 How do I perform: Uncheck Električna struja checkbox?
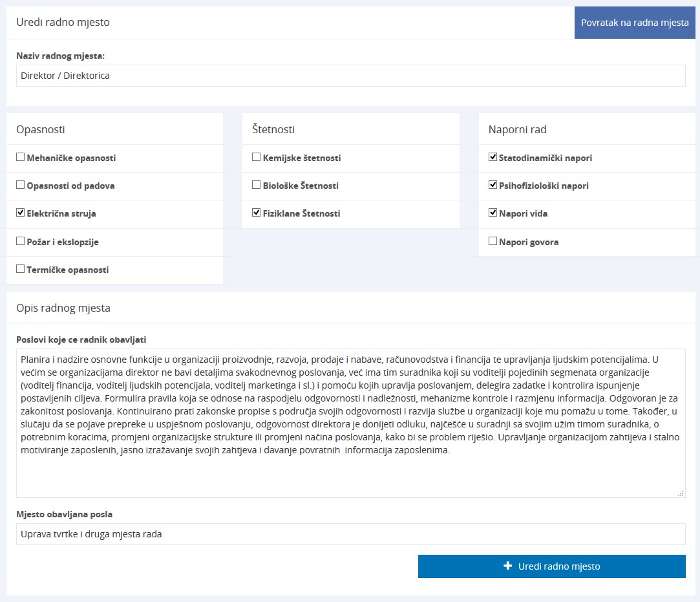click(21, 213)
